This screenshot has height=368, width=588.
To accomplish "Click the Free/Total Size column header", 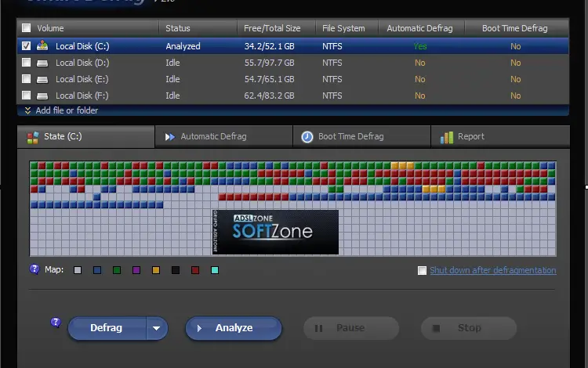I will point(270,28).
